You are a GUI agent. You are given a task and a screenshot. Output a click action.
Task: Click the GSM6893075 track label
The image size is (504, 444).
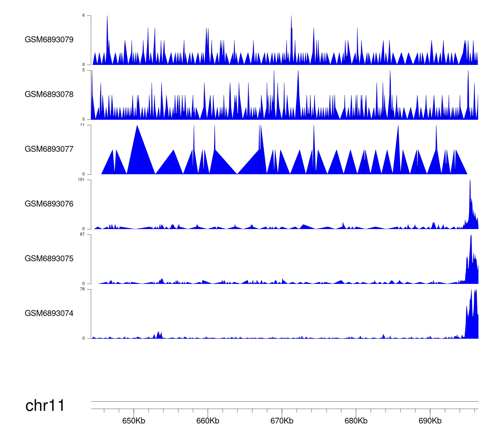pos(49,259)
